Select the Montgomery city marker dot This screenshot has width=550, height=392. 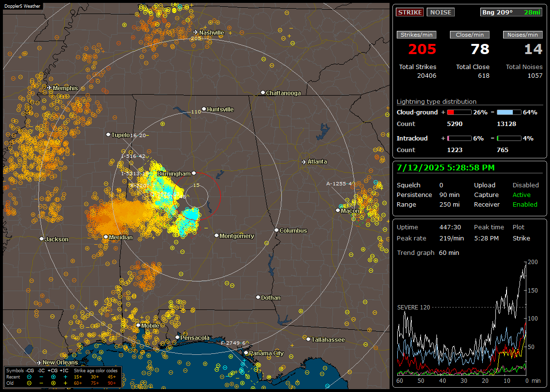point(217,236)
